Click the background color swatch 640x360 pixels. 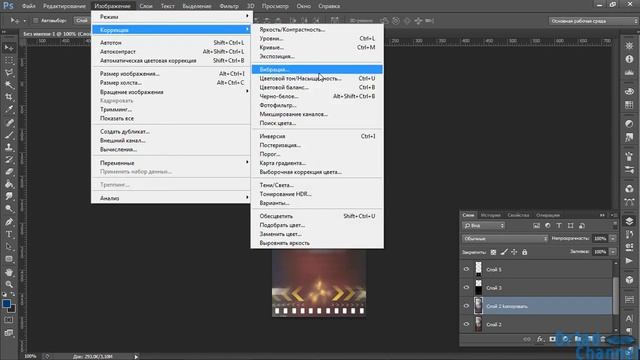(13, 309)
